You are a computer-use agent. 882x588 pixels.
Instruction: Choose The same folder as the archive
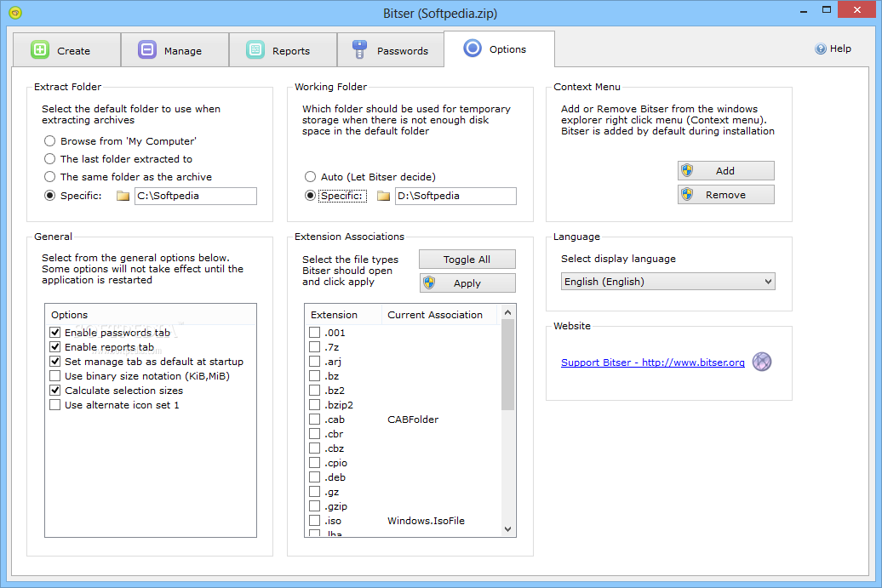click(50, 177)
